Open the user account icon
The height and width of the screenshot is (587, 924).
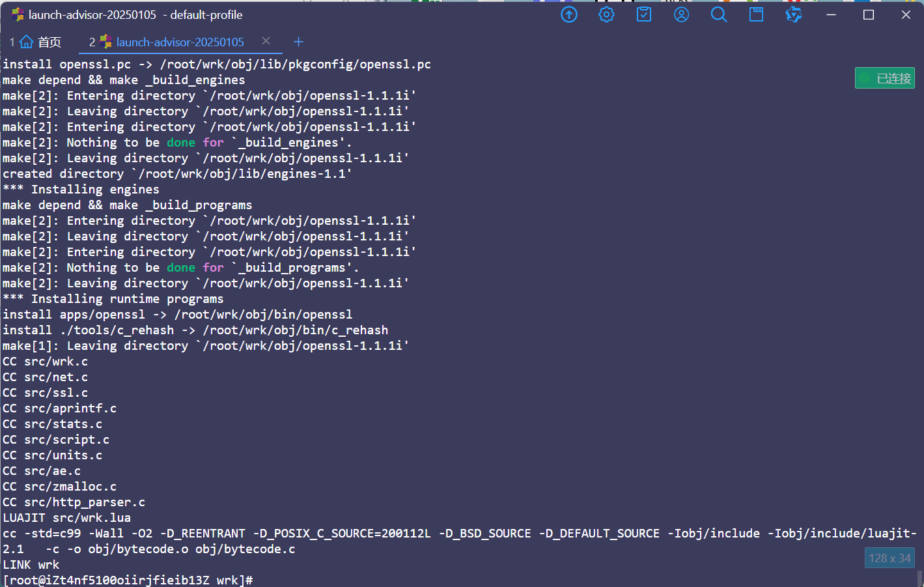(681, 14)
